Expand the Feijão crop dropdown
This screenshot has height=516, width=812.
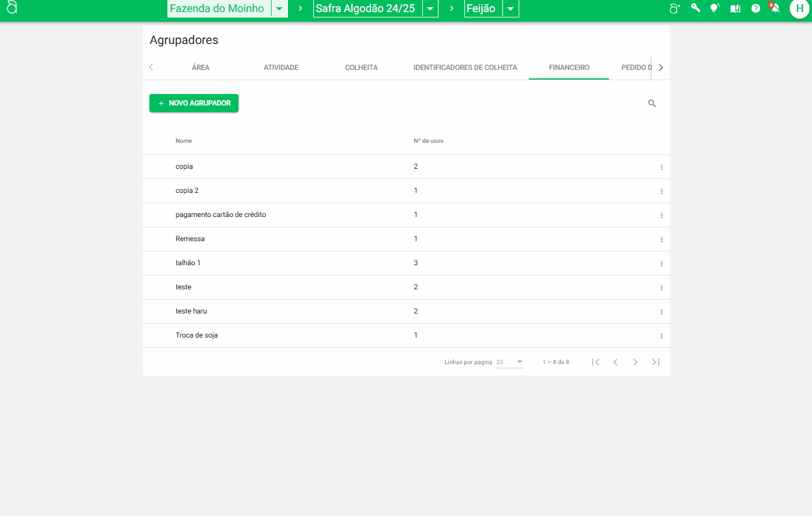pyautogui.click(x=510, y=9)
